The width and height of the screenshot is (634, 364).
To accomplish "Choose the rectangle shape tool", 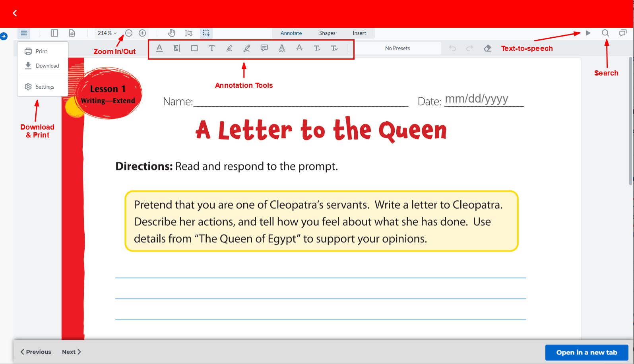I will 194,48.
